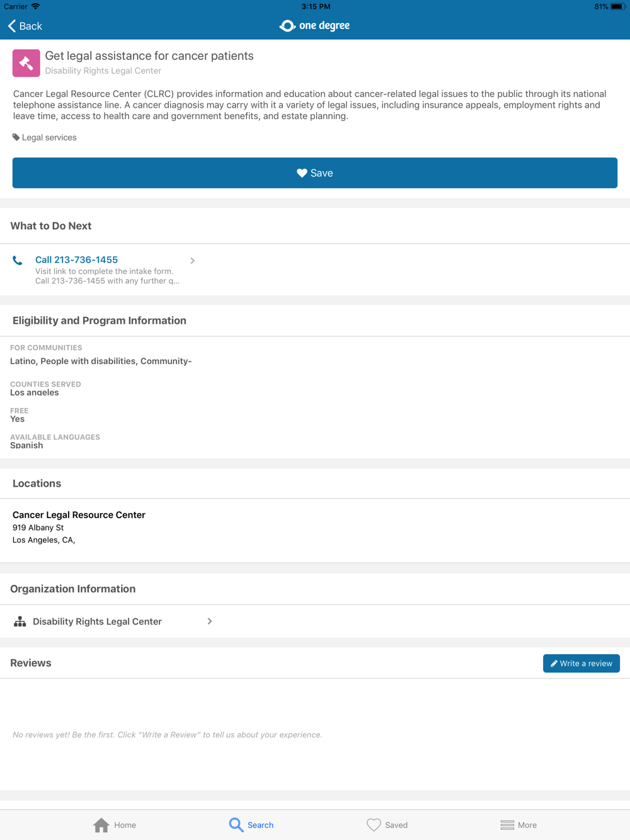Tap the phone icon beside Call 213-736-1455

point(18,260)
